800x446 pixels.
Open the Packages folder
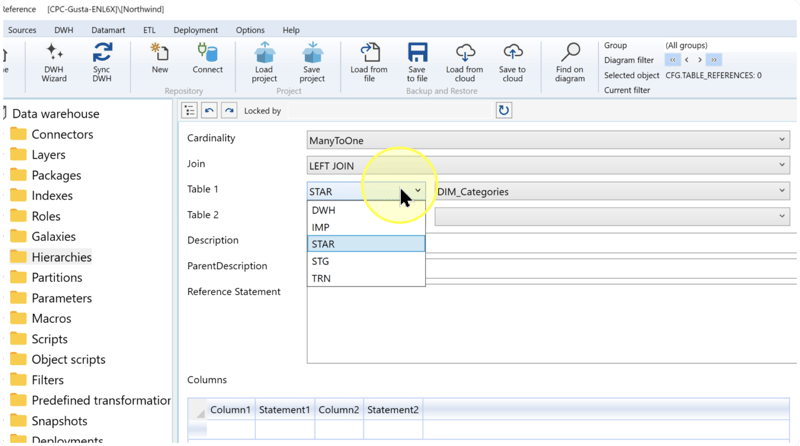[56, 175]
